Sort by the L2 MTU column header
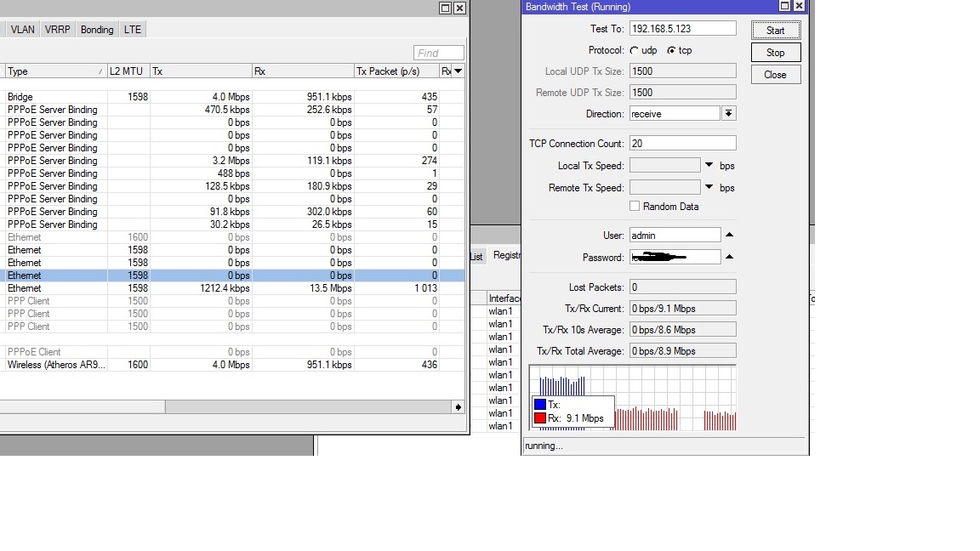The width and height of the screenshot is (980, 551). pos(128,71)
